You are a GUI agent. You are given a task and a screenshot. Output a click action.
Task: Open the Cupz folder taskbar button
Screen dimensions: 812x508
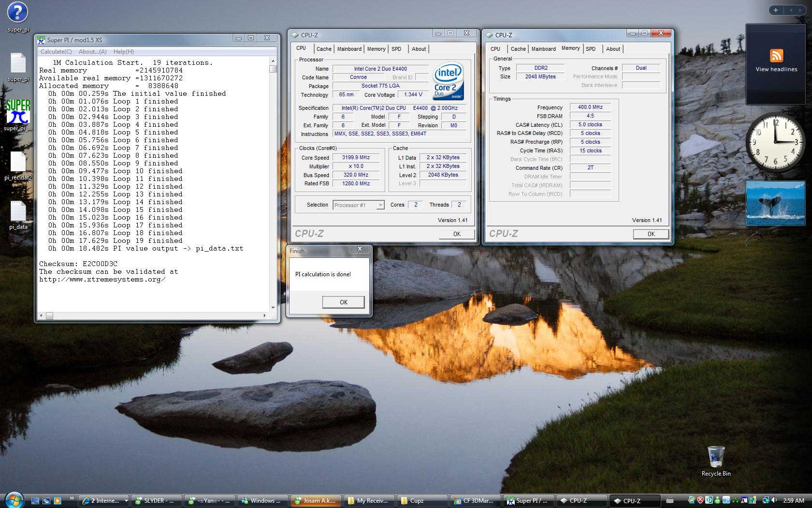tap(423, 501)
